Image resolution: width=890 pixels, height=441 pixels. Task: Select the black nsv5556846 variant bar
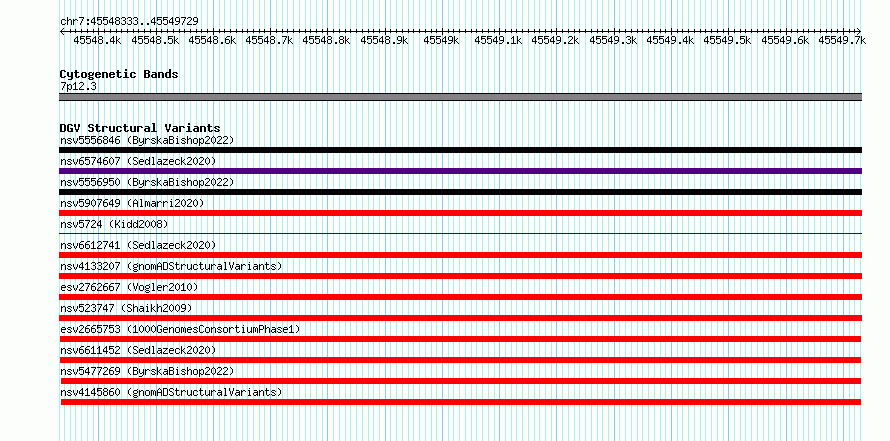(460, 150)
